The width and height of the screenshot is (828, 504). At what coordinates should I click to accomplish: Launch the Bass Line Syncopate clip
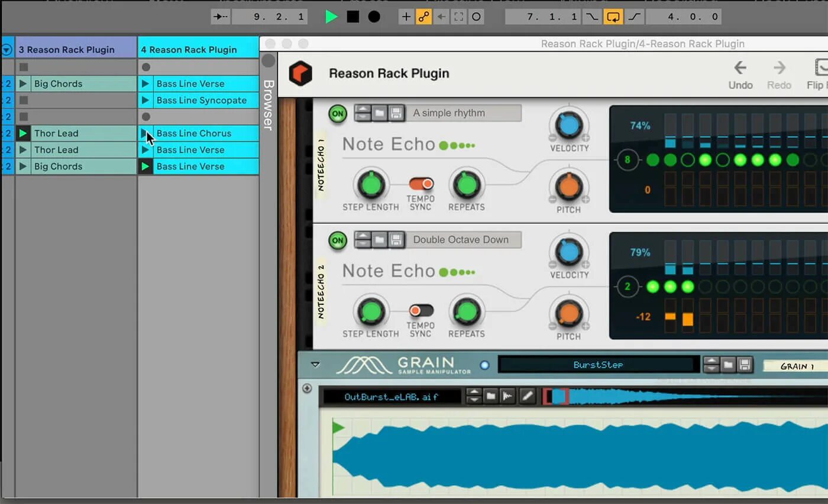[x=145, y=100]
